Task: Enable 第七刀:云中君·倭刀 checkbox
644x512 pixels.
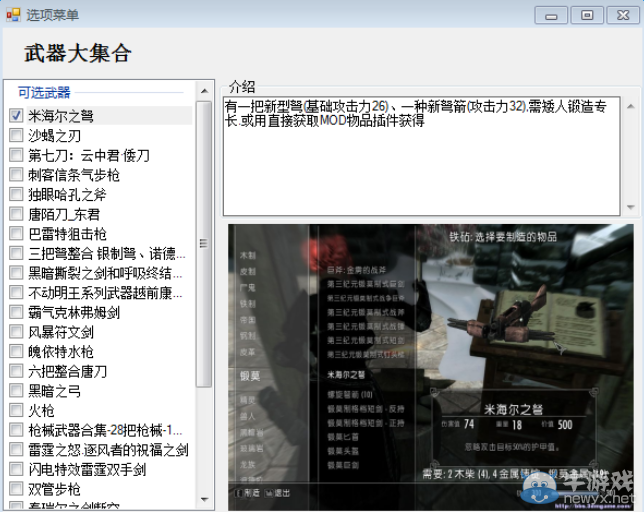Action: coord(16,155)
